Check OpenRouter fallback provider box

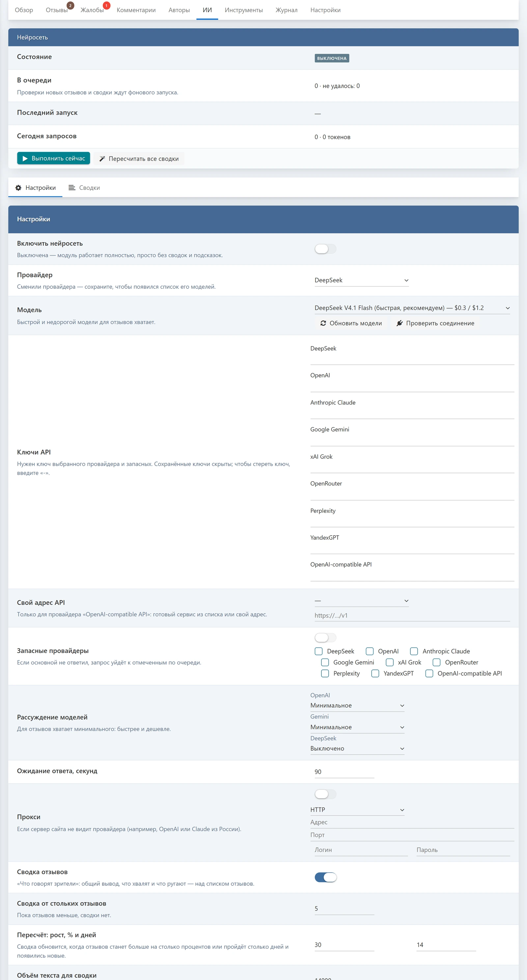pyautogui.click(x=437, y=662)
